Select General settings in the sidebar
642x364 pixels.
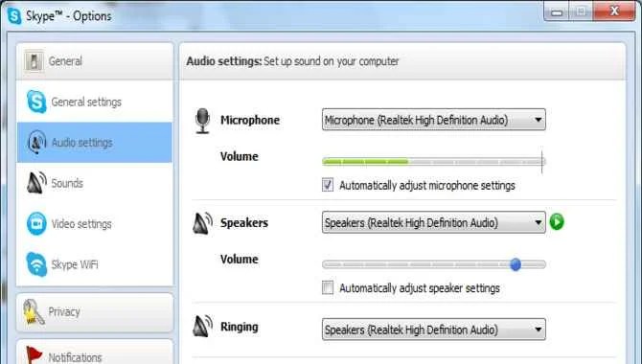coord(95,102)
